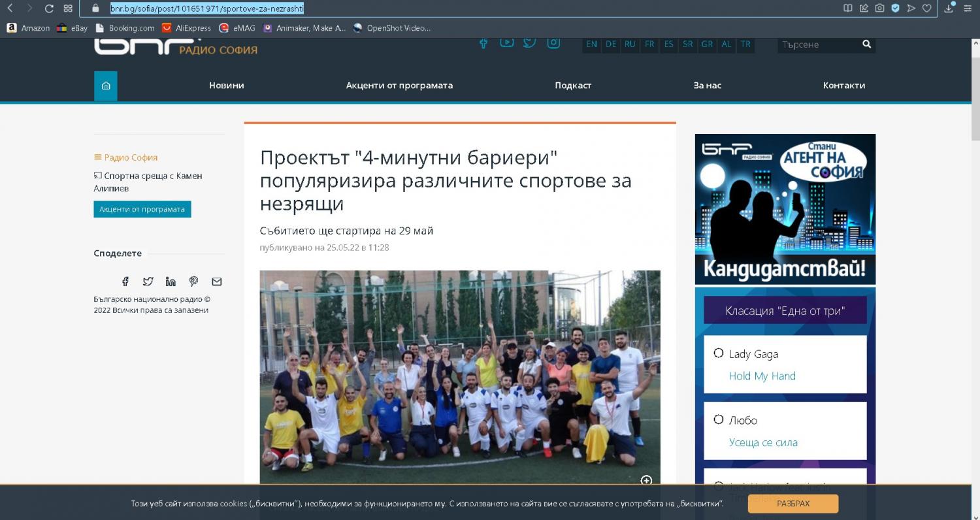
Task: Enlarge photo with the zoom plus icon
Action: (646, 481)
